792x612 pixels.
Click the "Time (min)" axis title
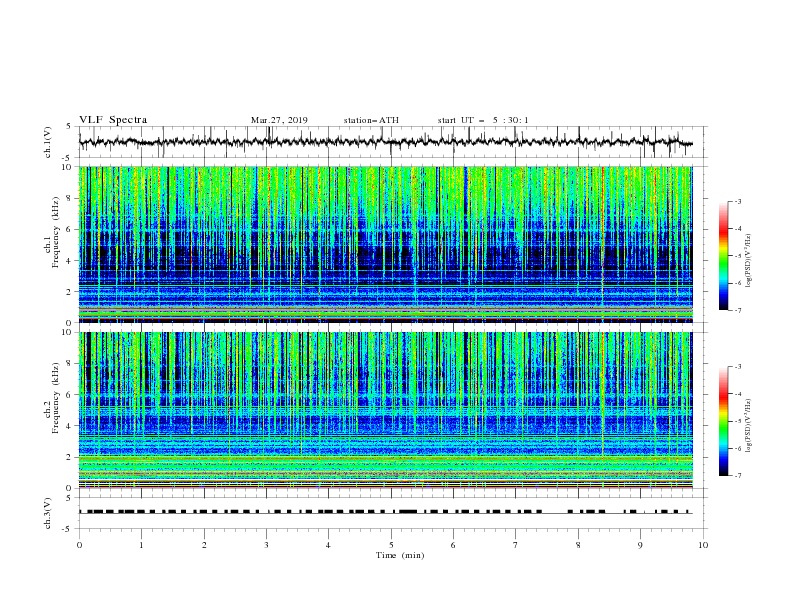tap(400, 555)
